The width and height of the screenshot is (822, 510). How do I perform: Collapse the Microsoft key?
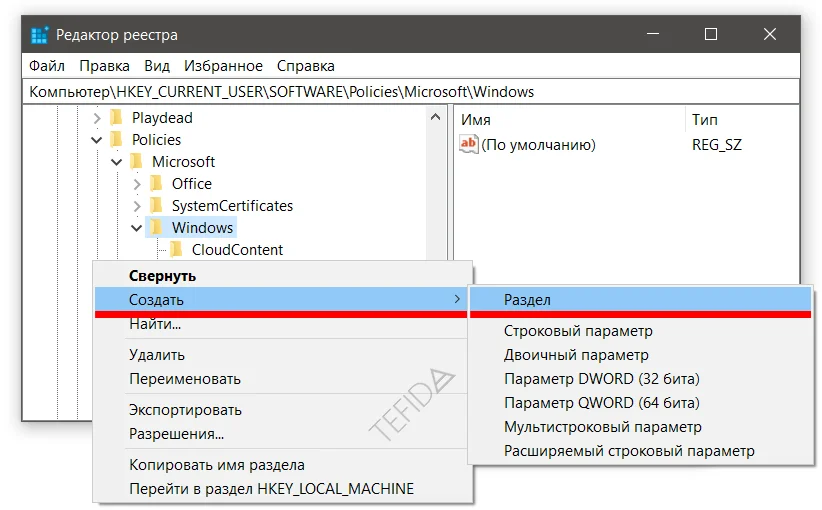point(116,162)
